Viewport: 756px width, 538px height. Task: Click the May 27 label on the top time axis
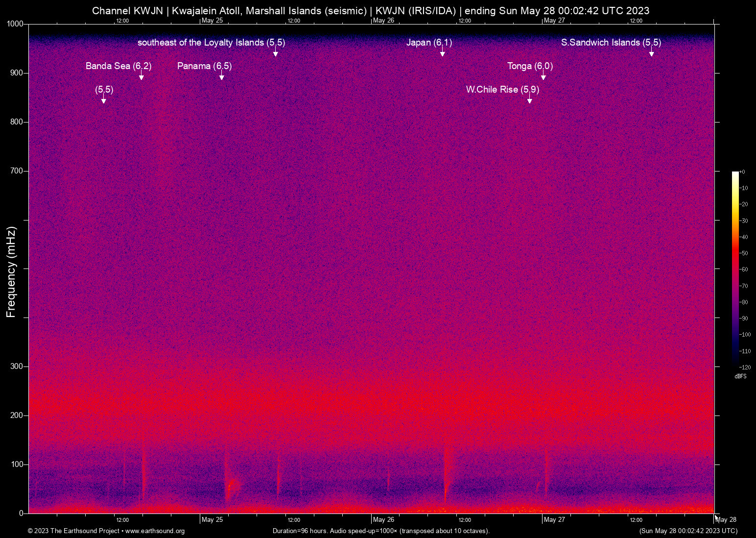coord(554,21)
